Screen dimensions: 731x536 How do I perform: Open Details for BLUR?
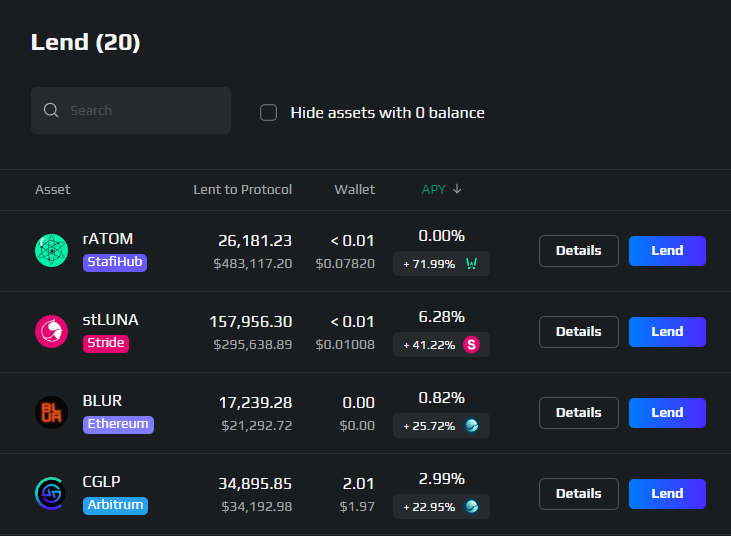coord(579,412)
